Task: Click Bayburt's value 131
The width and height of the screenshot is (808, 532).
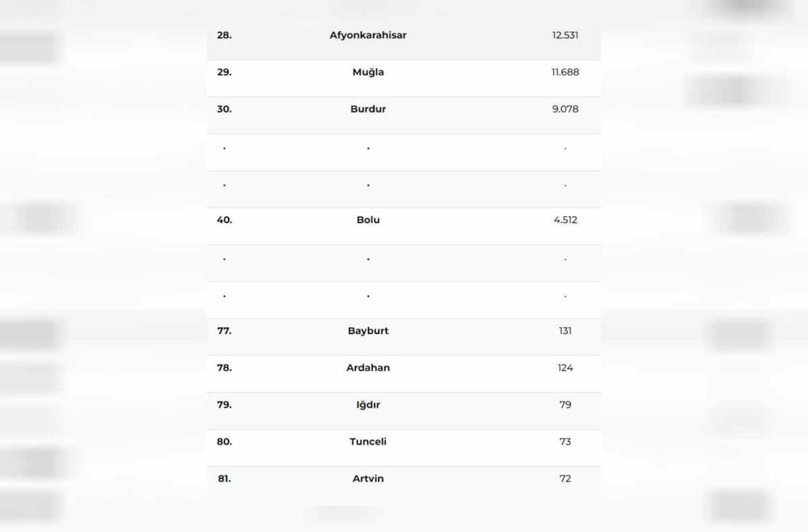Action: click(x=565, y=331)
